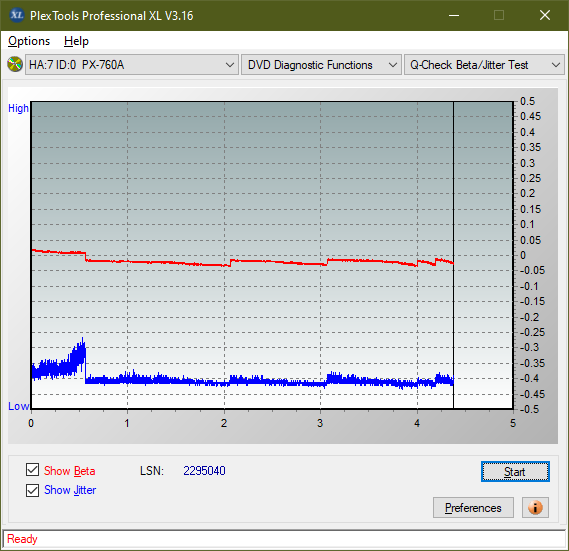The image size is (569, 551).
Task: Open the DVD Diagnostic Functions dropdown
Action: [x=321, y=65]
